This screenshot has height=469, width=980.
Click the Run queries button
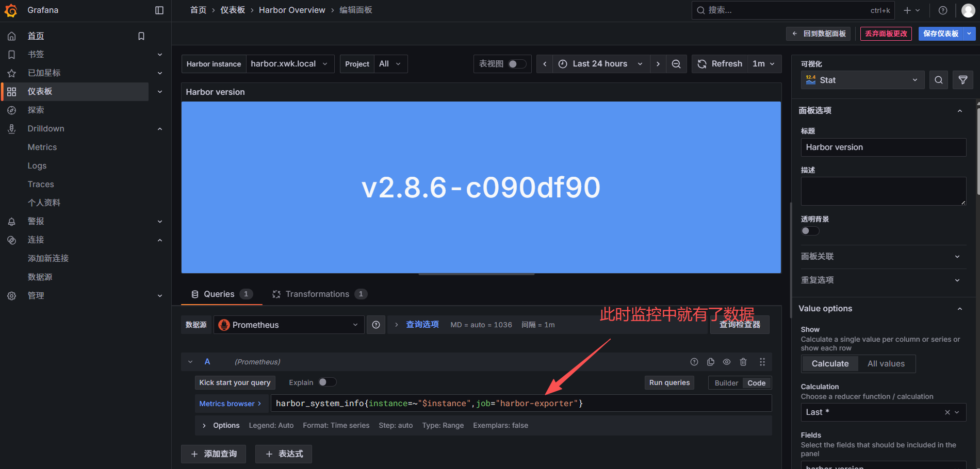(669, 383)
